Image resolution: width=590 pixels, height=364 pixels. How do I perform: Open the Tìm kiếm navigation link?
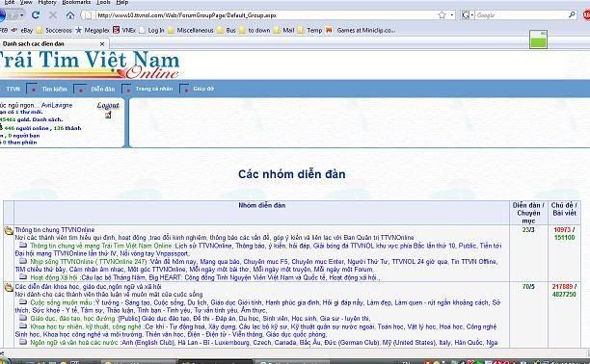pos(54,89)
